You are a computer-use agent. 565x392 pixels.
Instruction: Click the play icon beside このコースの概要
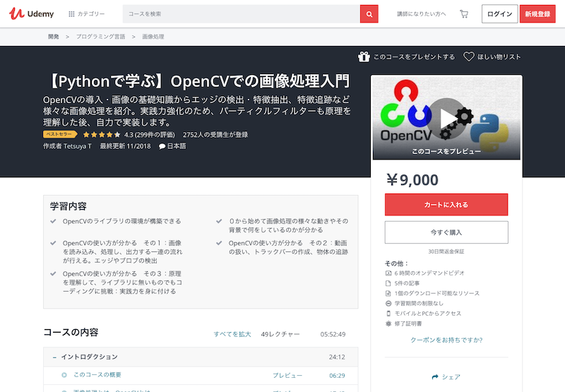tap(64, 375)
